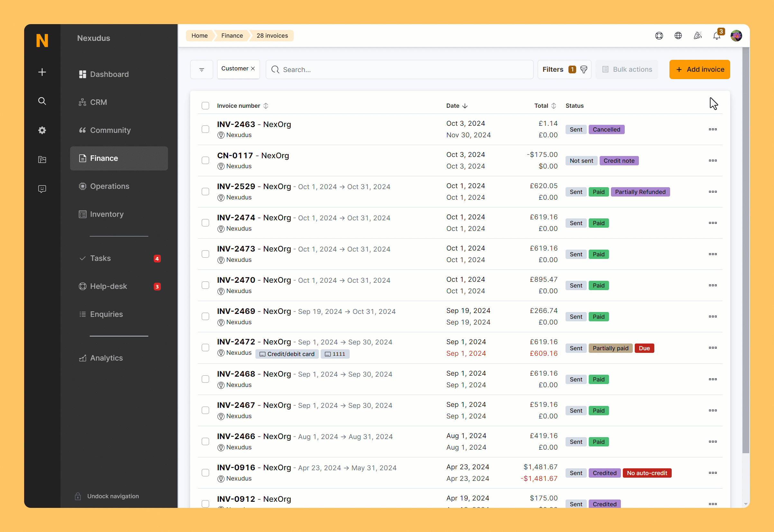Tick checkbox for INV-2470
The image size is (774, 532).
(x=205, y=285)
